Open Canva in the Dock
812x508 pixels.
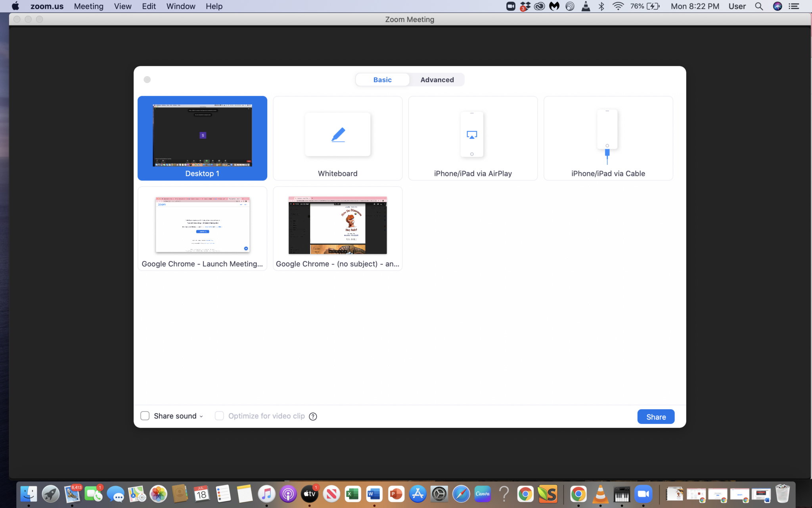click(483, 494)
